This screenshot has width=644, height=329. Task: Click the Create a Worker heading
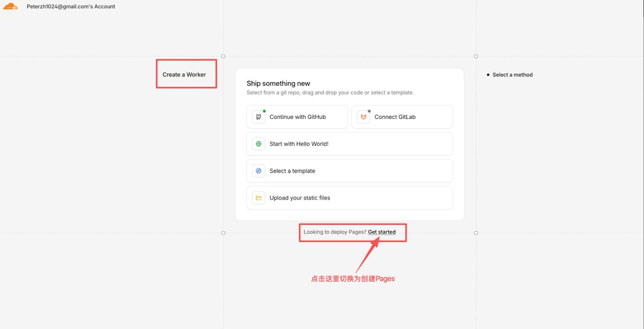coord(184,74)
